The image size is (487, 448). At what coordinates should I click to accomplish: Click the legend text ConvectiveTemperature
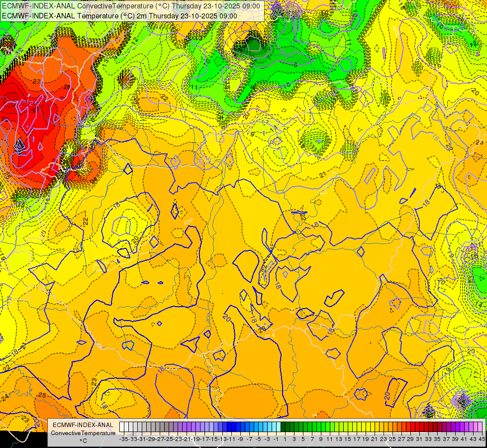point(83,433)
